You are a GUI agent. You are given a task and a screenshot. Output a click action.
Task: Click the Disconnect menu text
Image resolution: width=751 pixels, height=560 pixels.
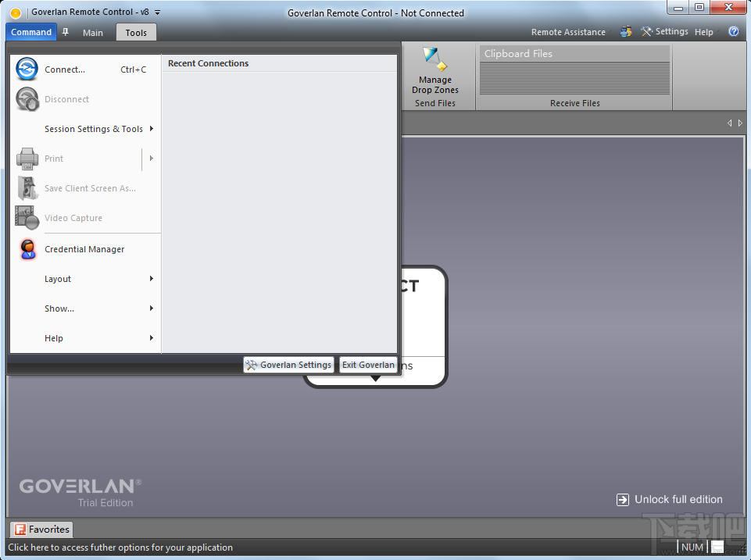[66, 99]
